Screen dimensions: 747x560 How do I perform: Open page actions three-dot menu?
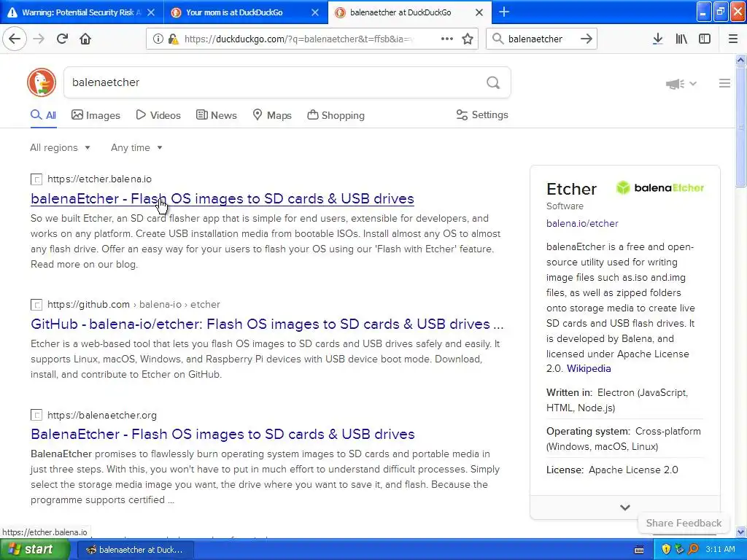tap(447, 39)
